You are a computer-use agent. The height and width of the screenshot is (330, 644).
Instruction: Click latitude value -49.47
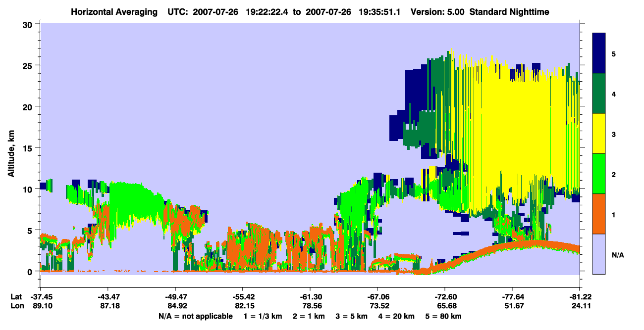click(175, 297)
